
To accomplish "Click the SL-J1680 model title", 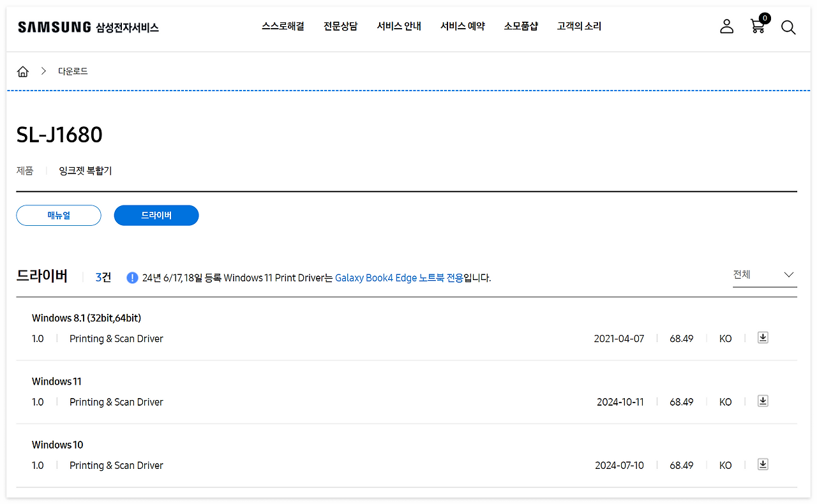I will (59, 135).
